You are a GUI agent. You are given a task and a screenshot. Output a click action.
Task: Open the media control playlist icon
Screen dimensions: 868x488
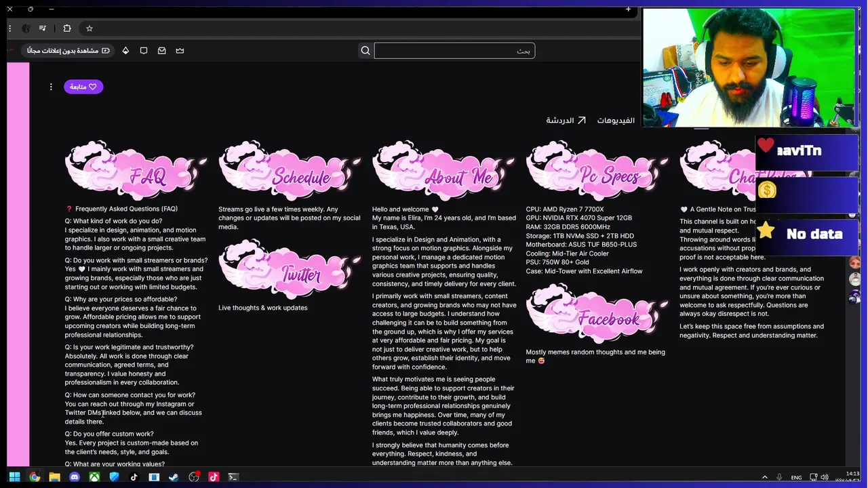click(x=43, y=28)
